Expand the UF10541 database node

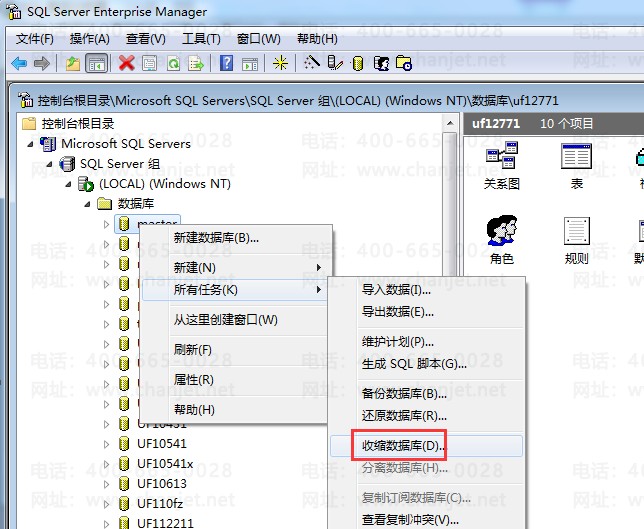107,444
